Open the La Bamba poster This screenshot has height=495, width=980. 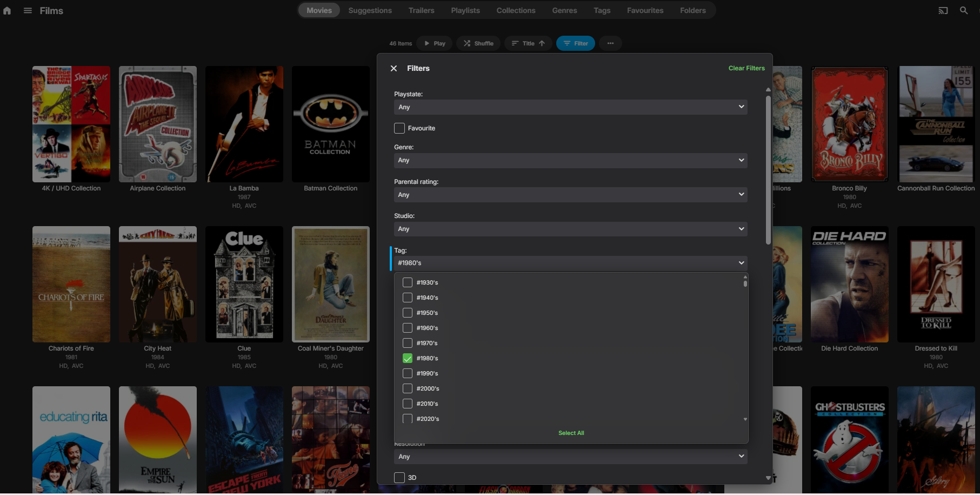click(244, 124)
